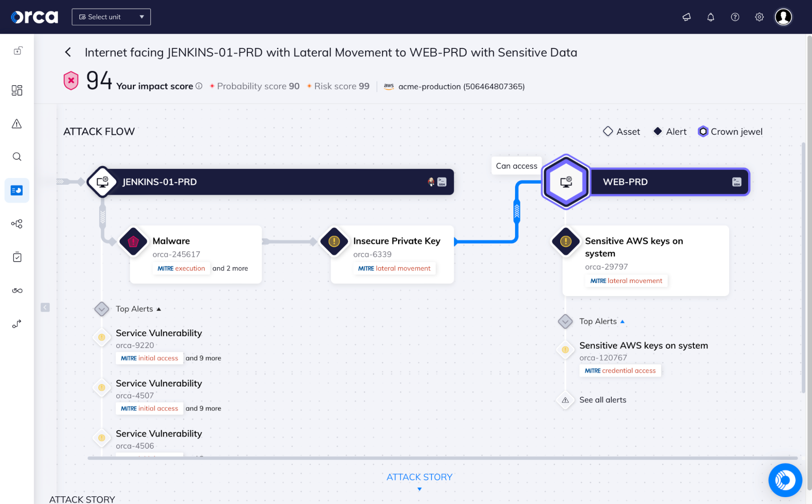
Task: Open the dashboard icon in the sidebar
Action: (x=17, y=90)
